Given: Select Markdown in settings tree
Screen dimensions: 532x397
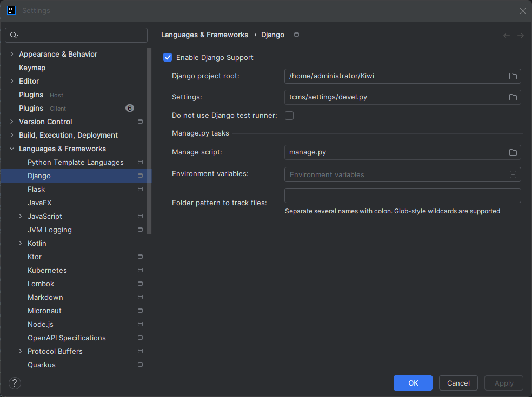Looking at the screenshot, I should [x=45, y=297].
